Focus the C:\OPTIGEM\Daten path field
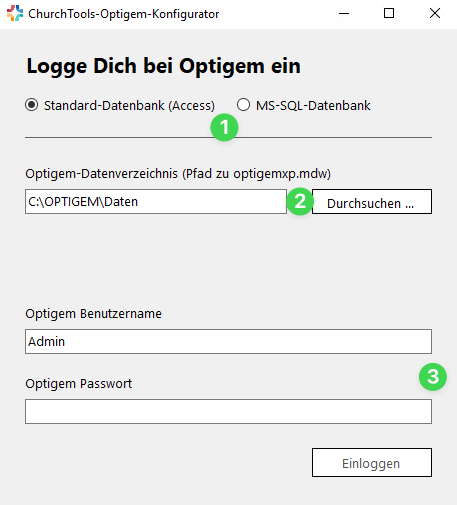The image size is (457, 505). click(x=156, y=202)
